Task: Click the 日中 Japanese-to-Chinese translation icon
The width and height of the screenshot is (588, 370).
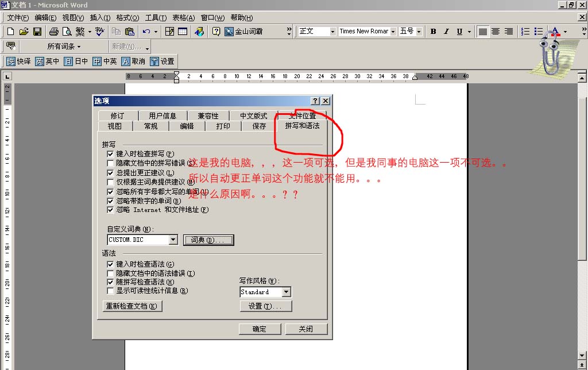Action: pyautogui.click(x=76, y=61)
